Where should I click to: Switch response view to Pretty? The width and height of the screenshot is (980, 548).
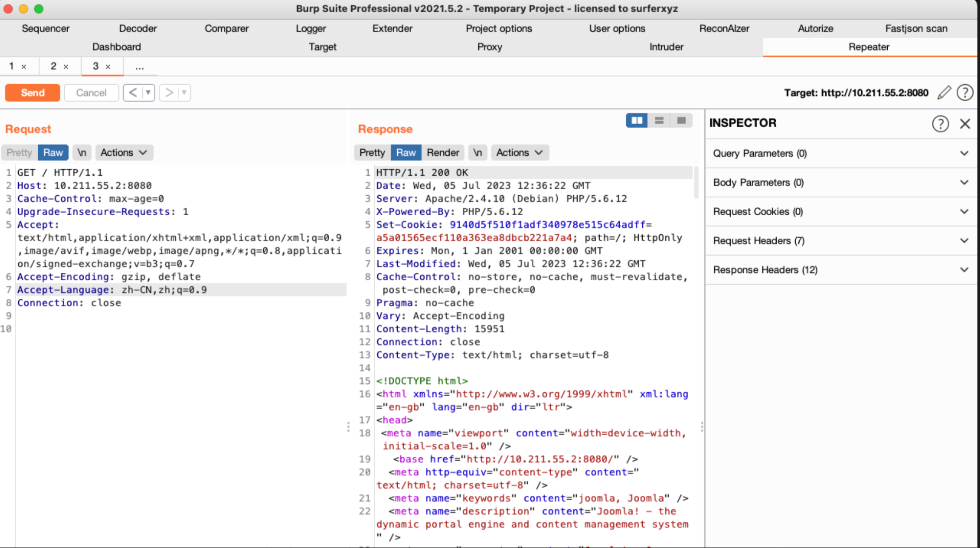[372, 153]
